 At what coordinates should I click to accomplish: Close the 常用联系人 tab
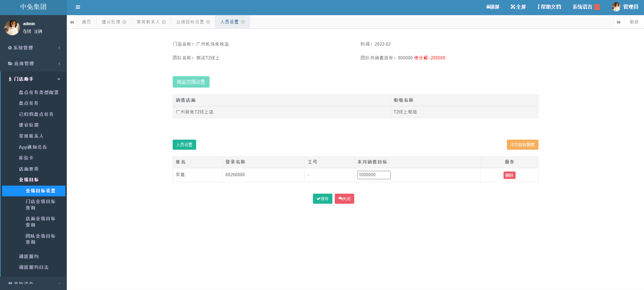(x=164, y=22)
